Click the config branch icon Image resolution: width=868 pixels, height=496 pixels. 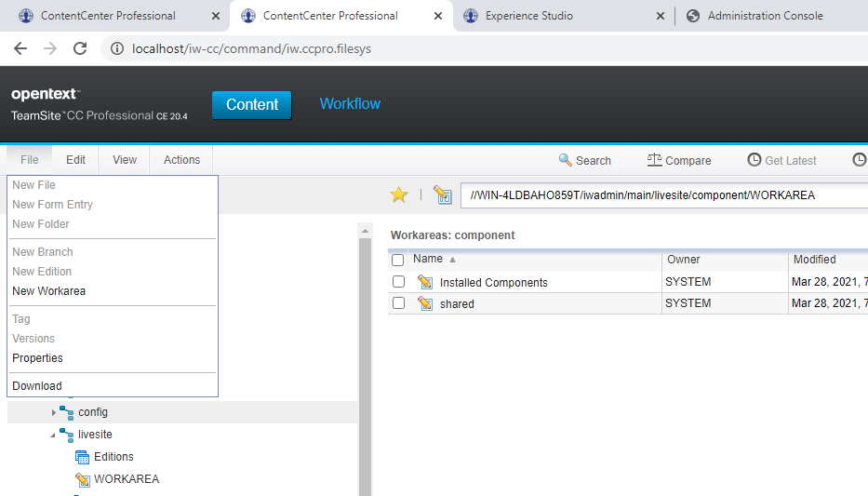[66, 412]
